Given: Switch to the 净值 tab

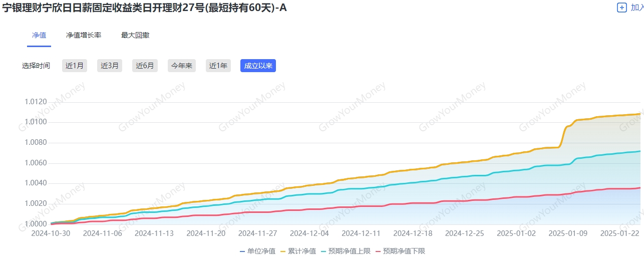Looking at the screenshot, I should pos(39,35).
